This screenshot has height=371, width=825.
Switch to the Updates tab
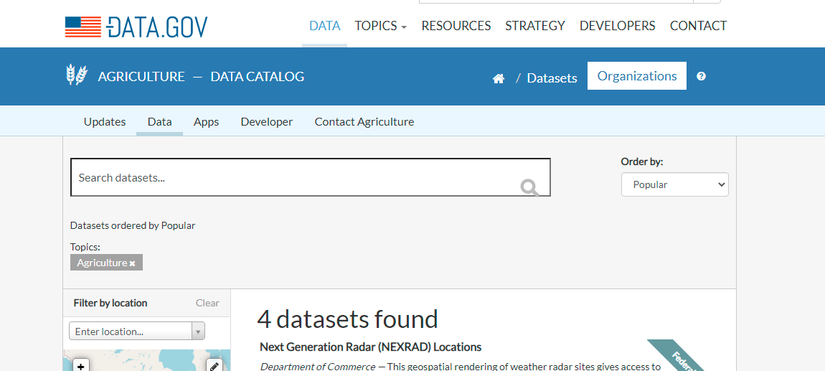pyautogui.click(x=105, y=122)
